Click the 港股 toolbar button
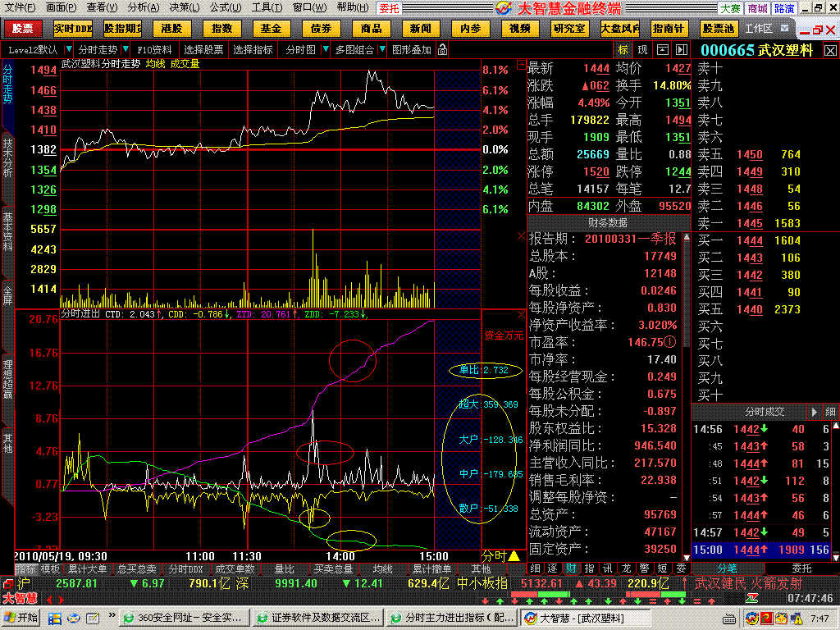The image size is (840, 630). (172, 29)
